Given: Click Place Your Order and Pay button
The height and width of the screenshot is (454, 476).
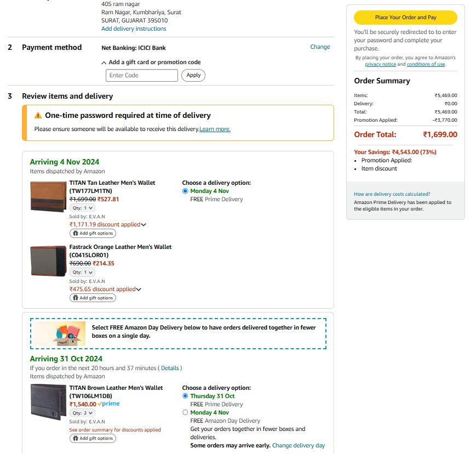Looking at the screenshot, I should (x=405, y=18).
